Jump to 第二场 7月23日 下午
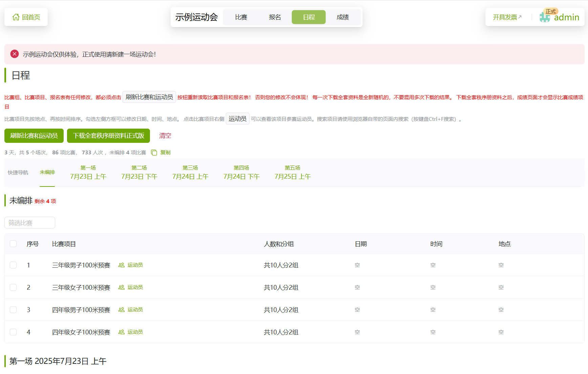Screen dimensions: 588x374 [139, 172]
